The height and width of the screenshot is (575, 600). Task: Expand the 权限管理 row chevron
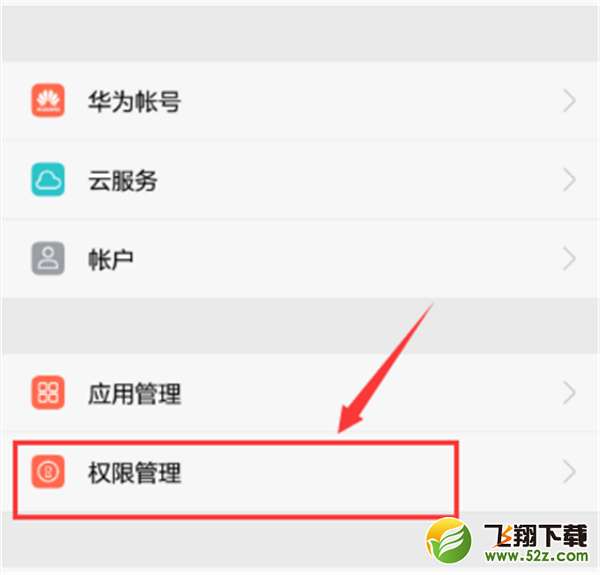pos(569,472)
